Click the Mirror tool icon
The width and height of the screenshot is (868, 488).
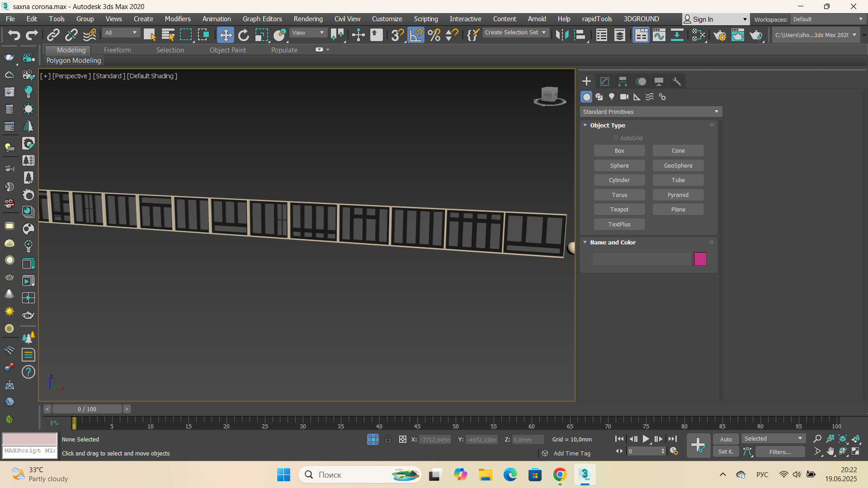coord(562,35)
